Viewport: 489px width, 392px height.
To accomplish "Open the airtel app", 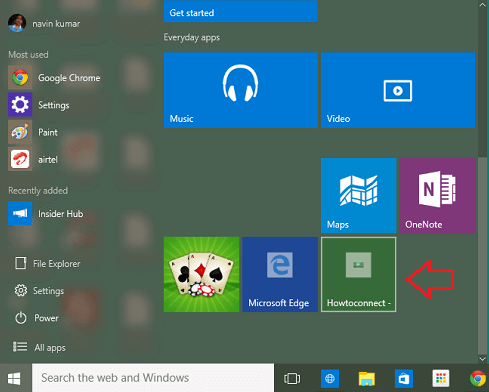I will click(x=33, y=159).
